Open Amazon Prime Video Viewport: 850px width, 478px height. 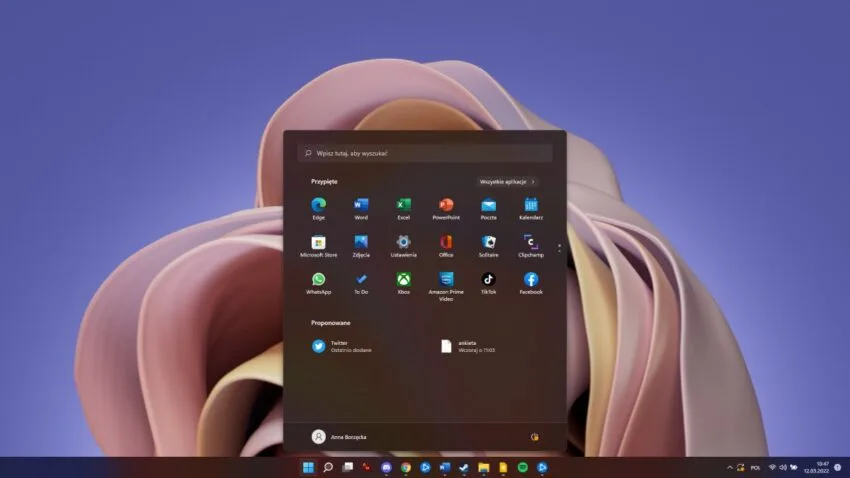click(446, 287)
